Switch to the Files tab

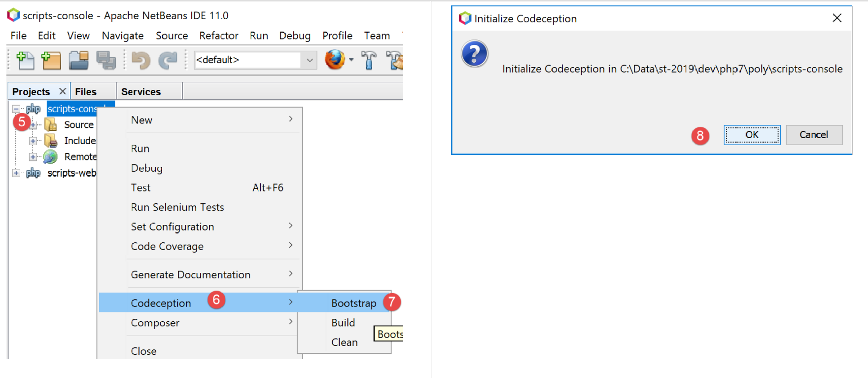(x=86, y=92)
